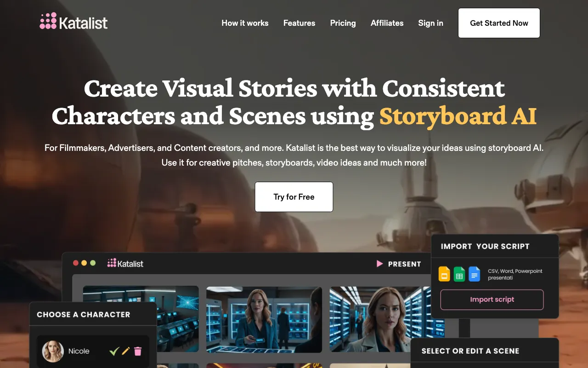This screenshot has width=588, height=368.
Task: Delete Nicole with the trash icon
Action: (x=138, y=351)
